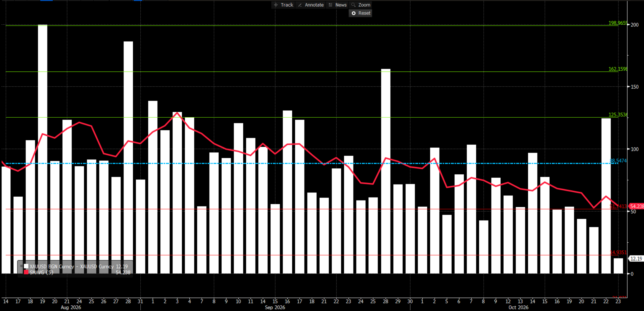Select XAUUSD BGN Curncy legend entry
This screenshot has width=644, height=311.
tap(72, 266)
